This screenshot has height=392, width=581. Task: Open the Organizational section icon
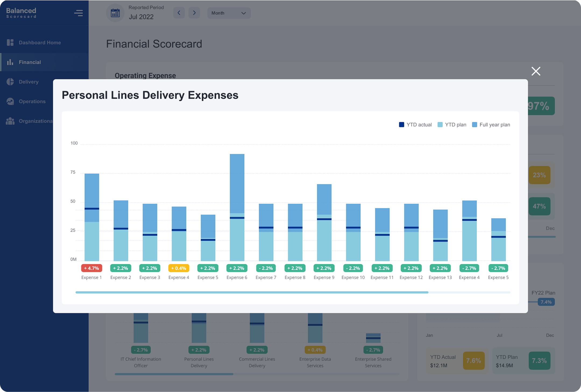[x=10, y=121]
